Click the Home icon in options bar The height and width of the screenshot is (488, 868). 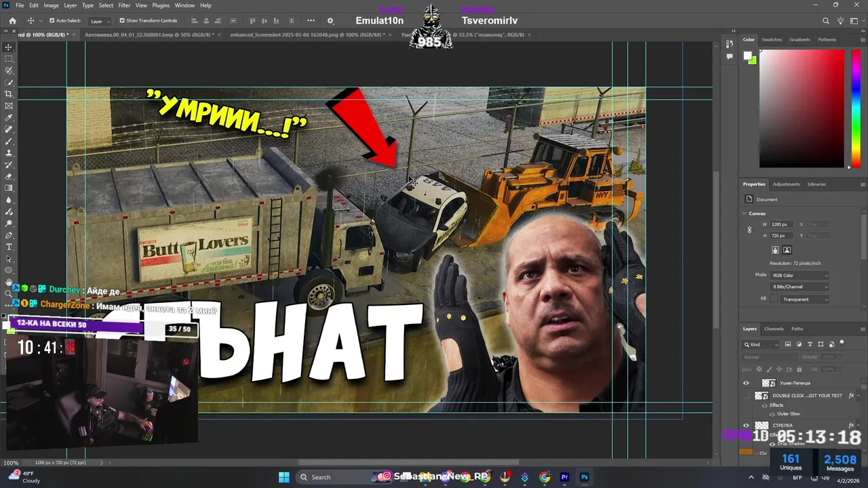coord(12,21)
